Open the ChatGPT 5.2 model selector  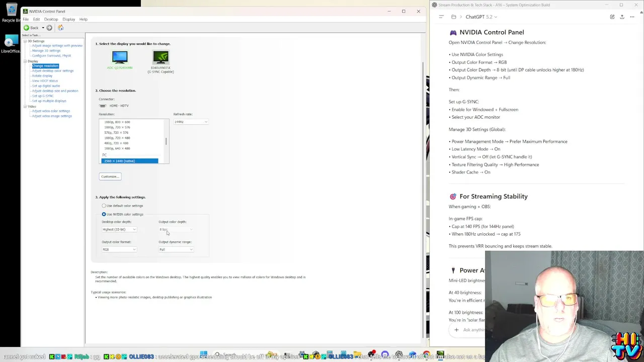point(481,17)
